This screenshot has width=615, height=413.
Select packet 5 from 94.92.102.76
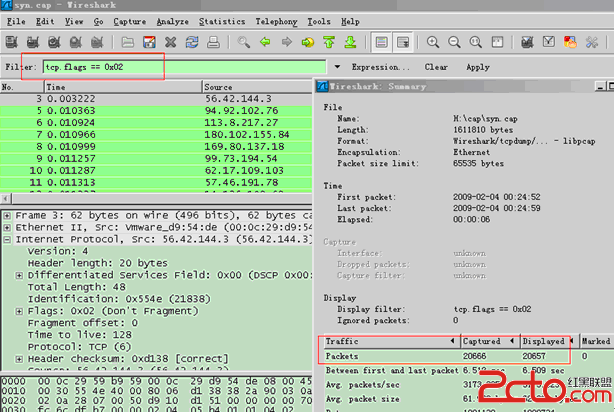tap(156, 111)
